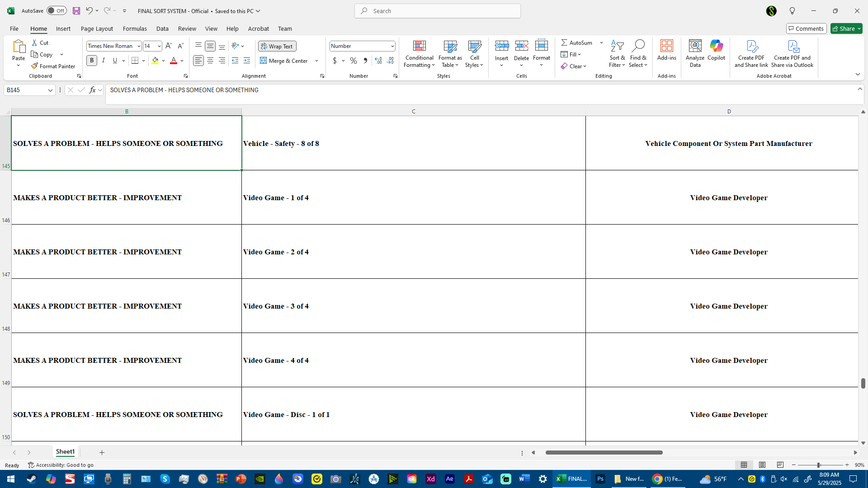
Task: Click the Increase Indent icon
Action: pyautogui.click(x=246, y=61)
